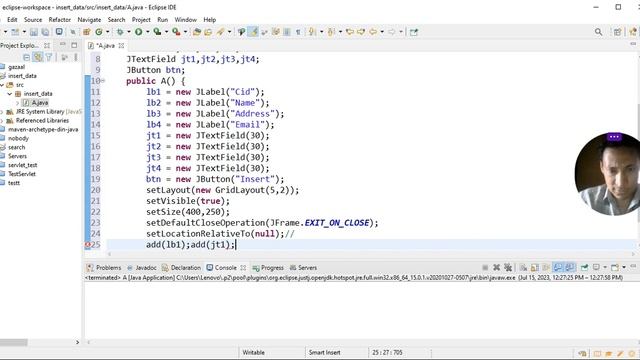Click the External Tools run icon
This screenshot has height=360, width=640.
tap(176, 32)
